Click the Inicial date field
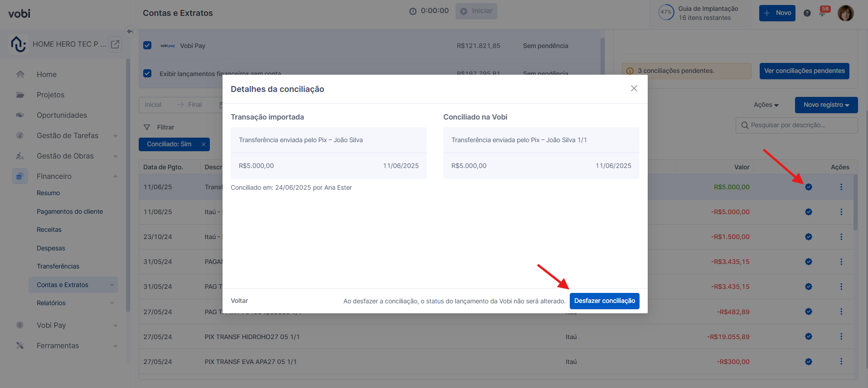The height and width of the screenshot is (388, 868). click(x=153, y=105)
